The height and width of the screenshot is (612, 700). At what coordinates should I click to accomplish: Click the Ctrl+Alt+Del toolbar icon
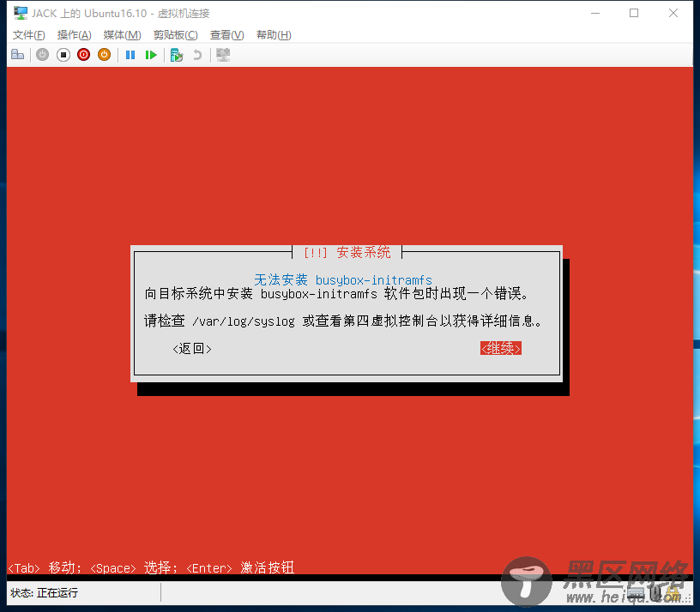tap(18, 55)
